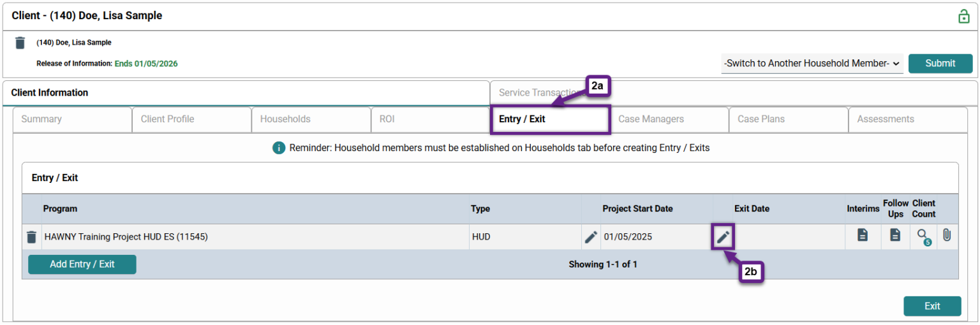Screen dimensions: 980x325
Task: Open the Interims document icon
Action: (862, 235)
